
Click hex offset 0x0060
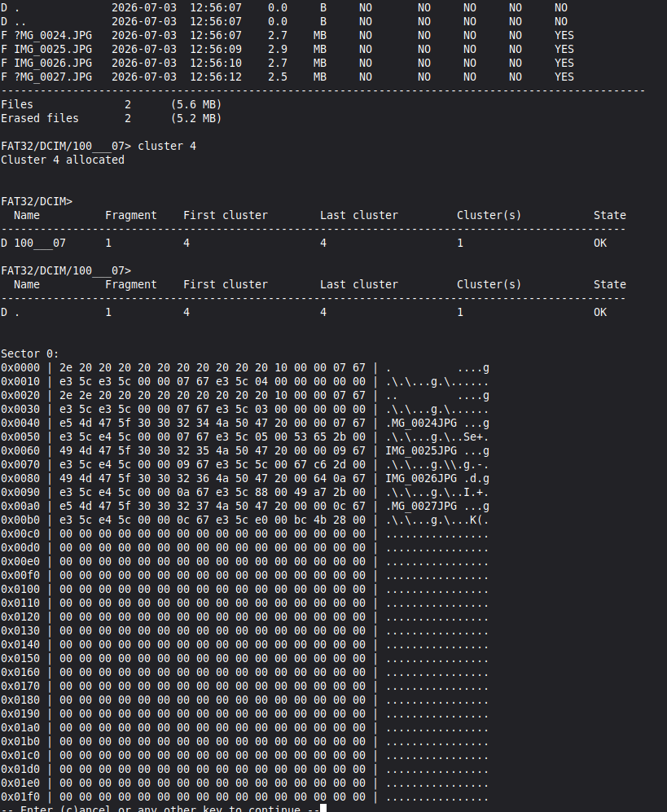point(20,450)
